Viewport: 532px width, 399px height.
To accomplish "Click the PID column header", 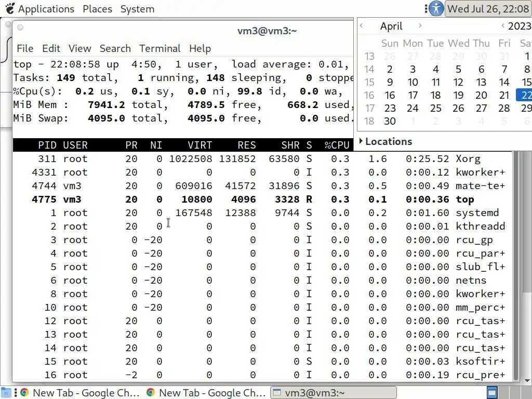I will (x=47, y=145).
